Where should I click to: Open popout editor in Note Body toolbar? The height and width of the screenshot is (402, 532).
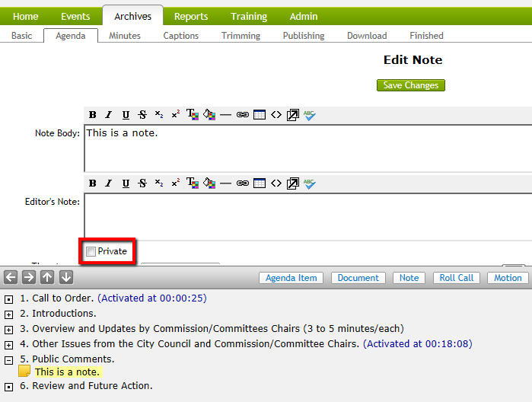click(x=293, y=115)
